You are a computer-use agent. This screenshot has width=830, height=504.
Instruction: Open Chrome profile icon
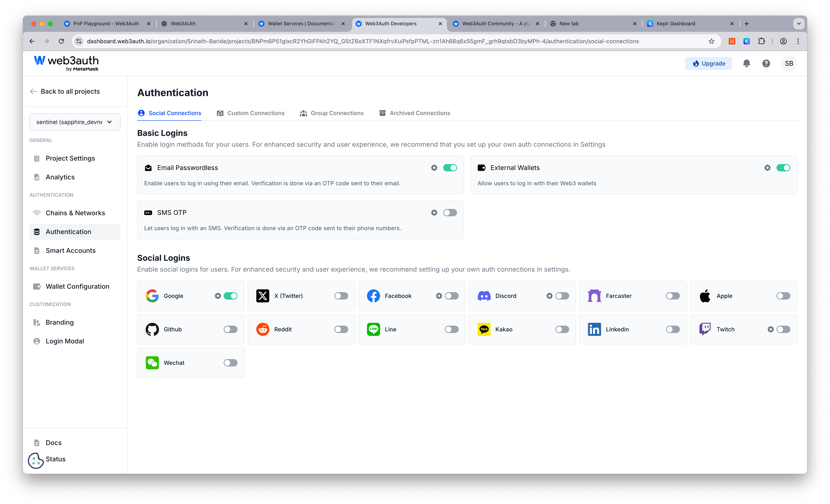pyautogui.click(x=783, y=41)
